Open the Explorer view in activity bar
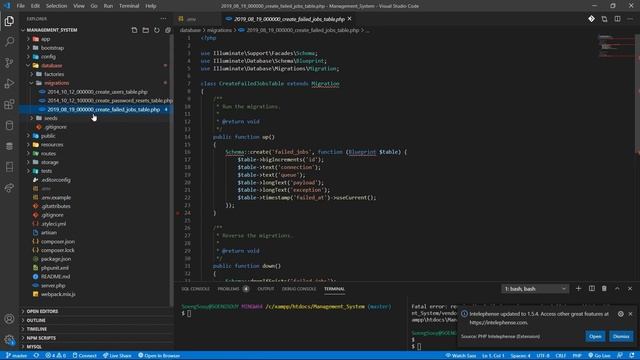Screen dimensions: 640x360 9,21
